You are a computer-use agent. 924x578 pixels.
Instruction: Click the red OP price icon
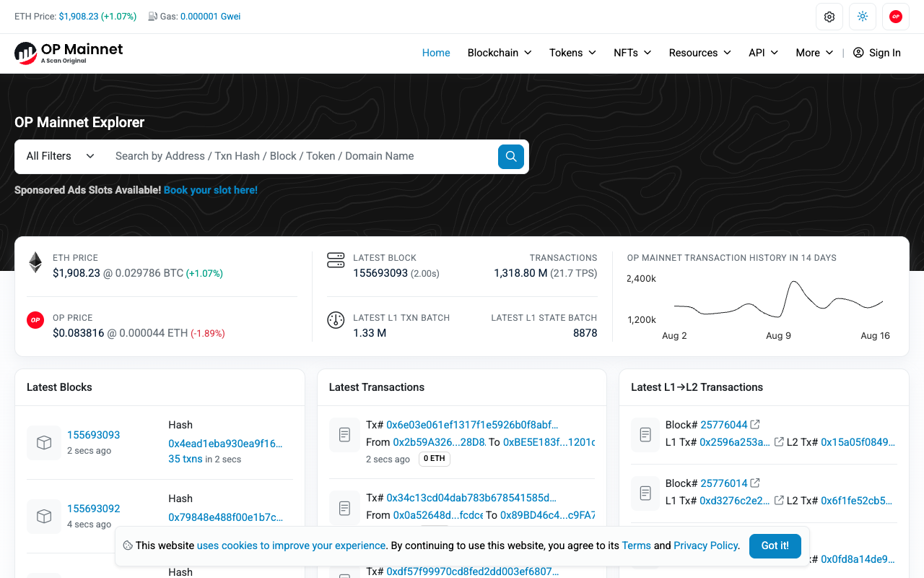[x=35, y=320]
